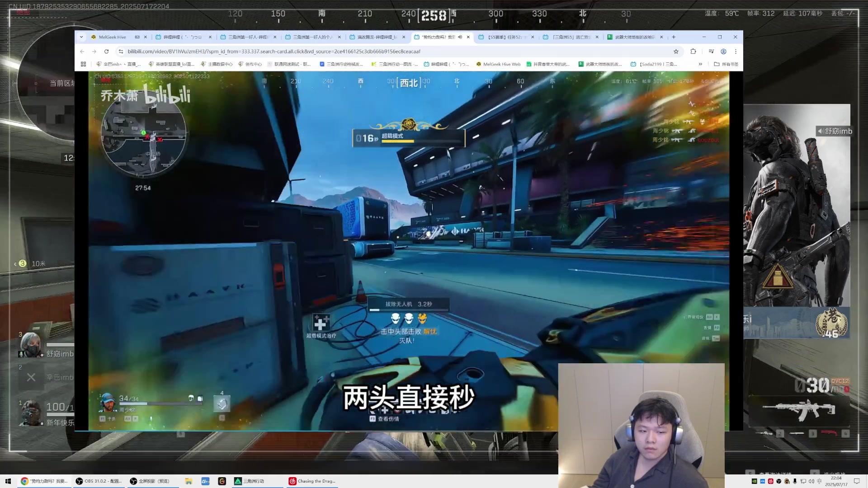Screen dimensions: 868x488
Task: Close the active 势均力敌吗 tab
Action: point(468,37)
